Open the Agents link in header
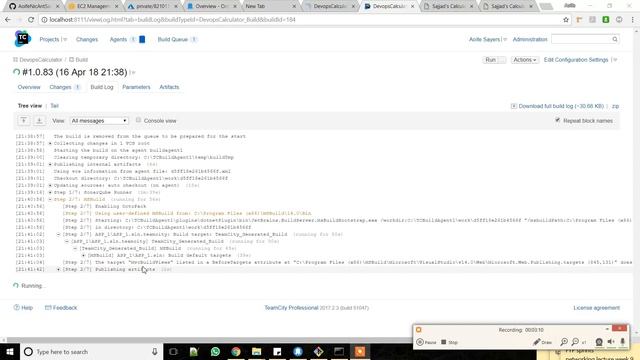640x360 pixels. [118, 39]
